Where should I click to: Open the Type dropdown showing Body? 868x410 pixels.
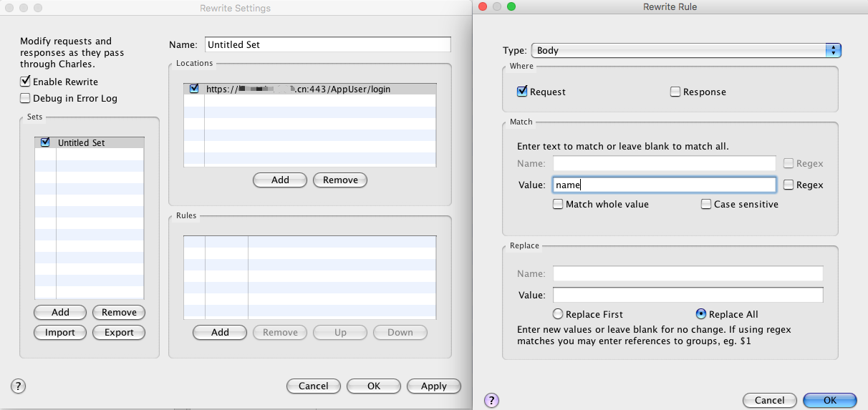(x=686, y=50)
